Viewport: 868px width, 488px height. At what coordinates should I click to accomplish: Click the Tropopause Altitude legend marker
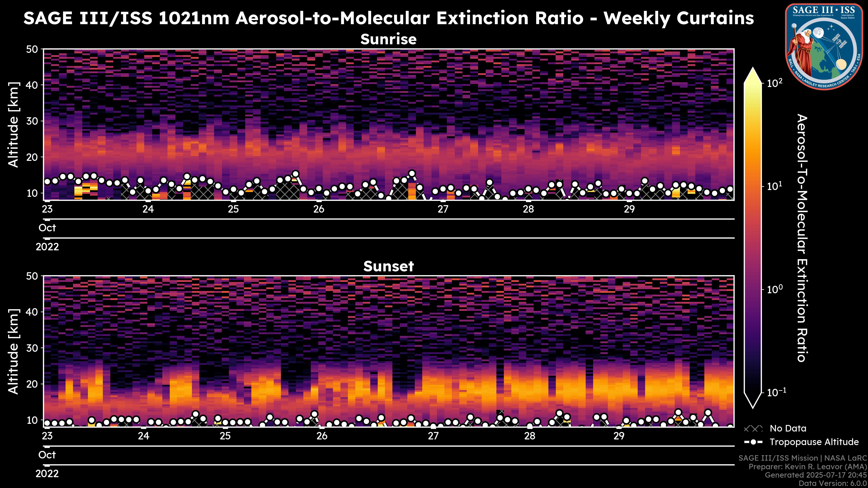(753, 442)
